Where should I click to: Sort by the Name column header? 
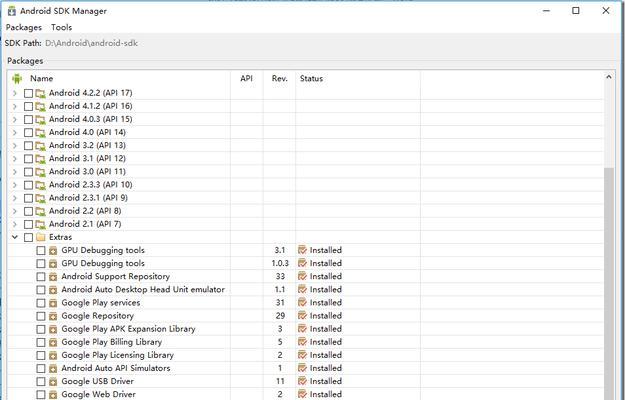[x=41, y=78]
